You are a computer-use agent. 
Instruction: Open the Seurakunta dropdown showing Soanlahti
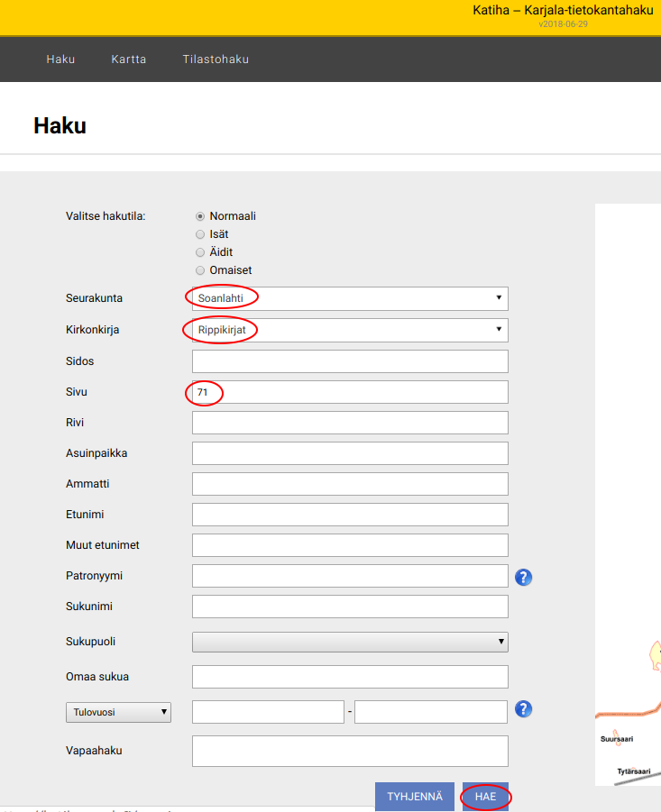pos(350,298)
